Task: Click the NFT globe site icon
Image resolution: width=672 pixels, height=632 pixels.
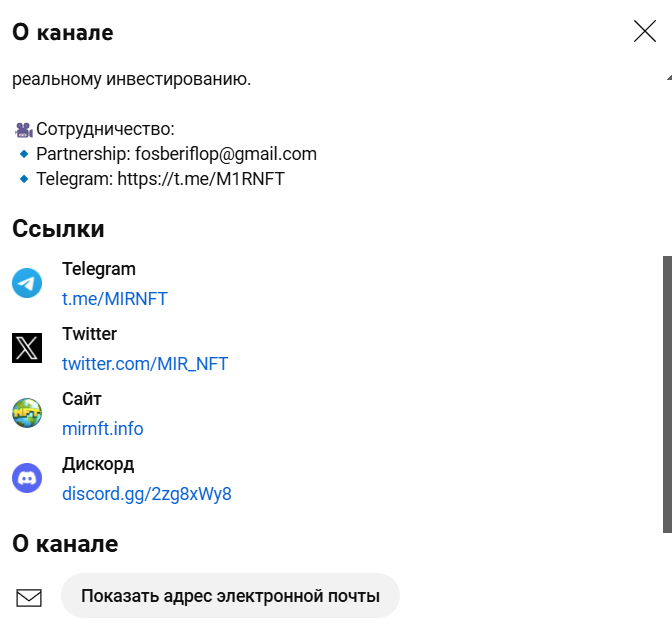Action: pos(27,413)
